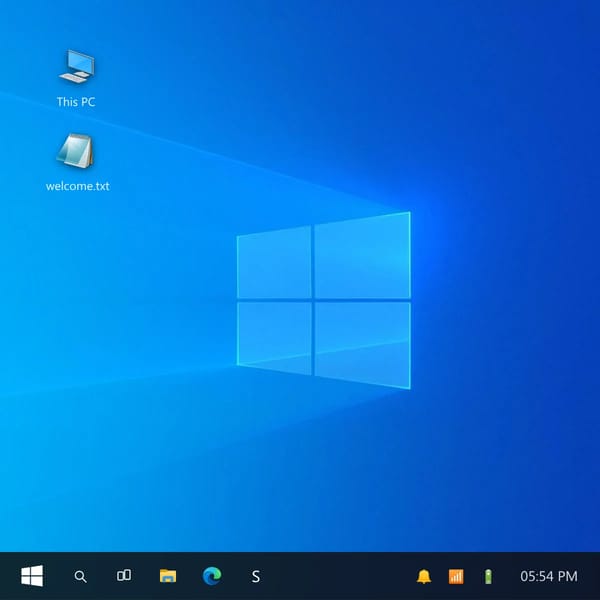Open the Windows Start menu
Viewport: 600px width, 600px height.
[x=32, y=576]
